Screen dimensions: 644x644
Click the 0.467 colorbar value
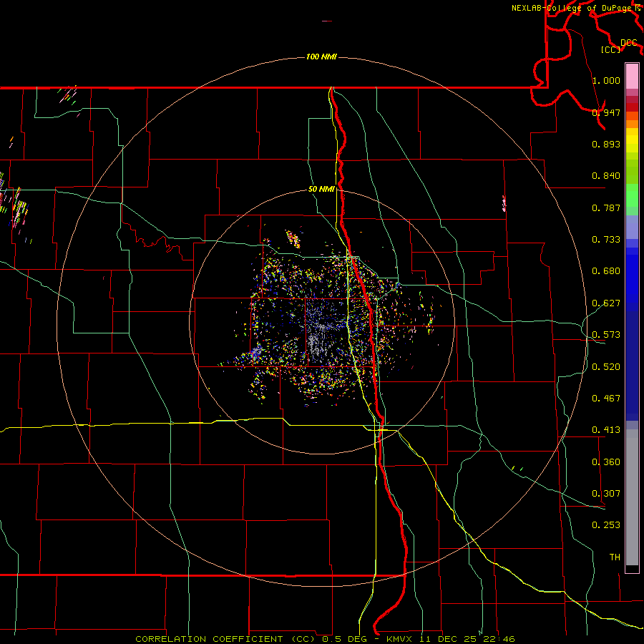pyautogui.click(x=606, y=399)
